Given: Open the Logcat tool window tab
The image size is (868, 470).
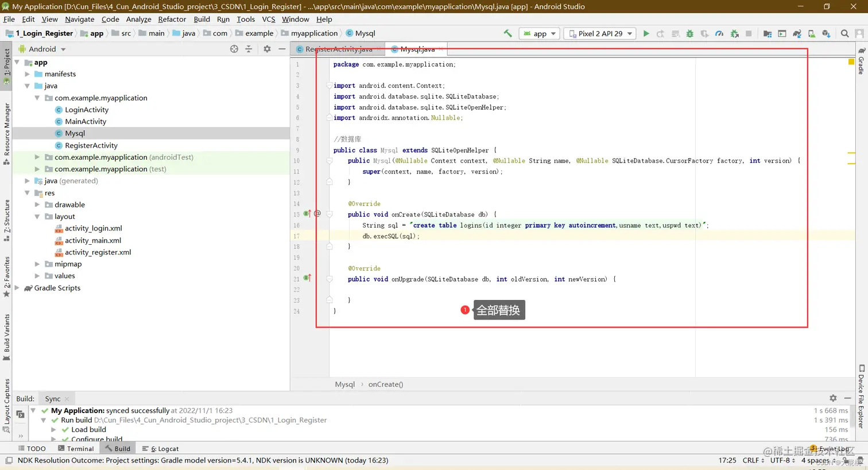Looking at the screenshot, I should [x=161, y=448].
